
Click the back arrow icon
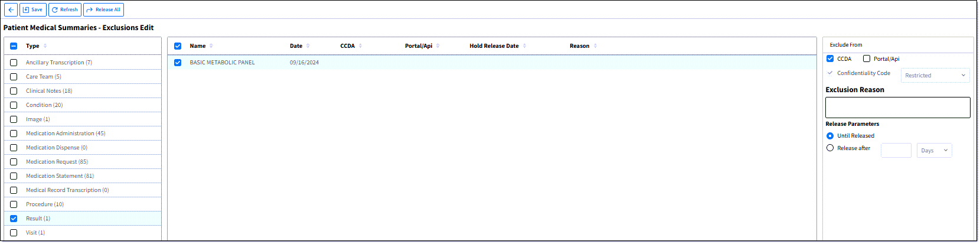[11, 9]
